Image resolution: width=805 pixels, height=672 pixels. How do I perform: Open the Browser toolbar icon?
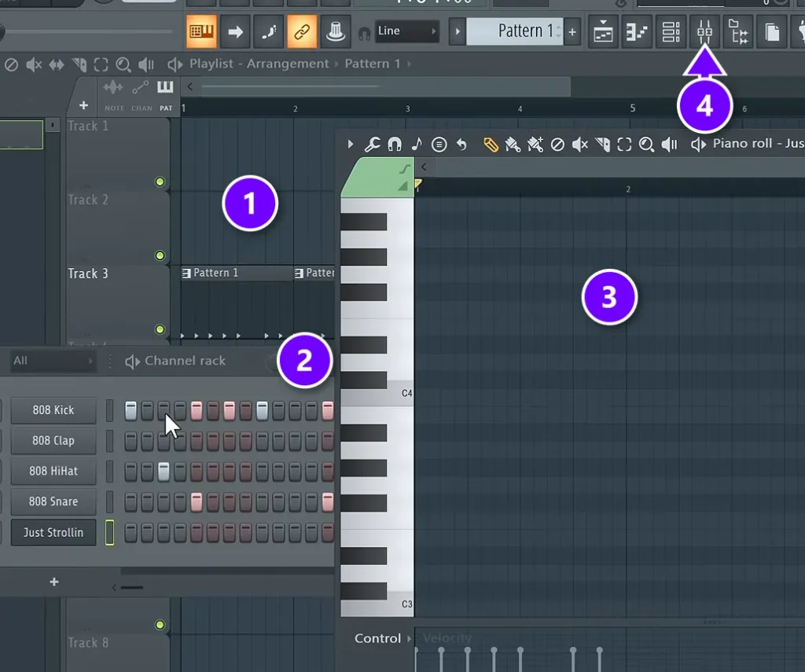tap(738, 31)
